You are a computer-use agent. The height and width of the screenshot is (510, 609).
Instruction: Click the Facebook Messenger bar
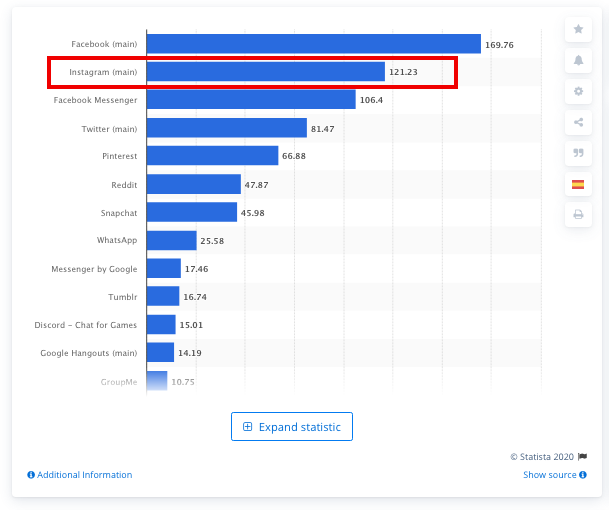click(x=251, y=99)
